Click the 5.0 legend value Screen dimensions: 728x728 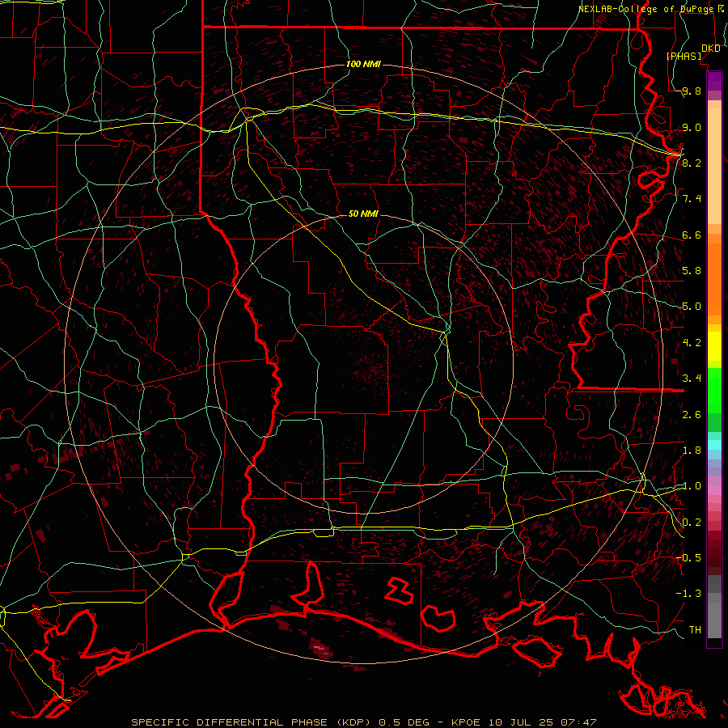coord(692,307)
